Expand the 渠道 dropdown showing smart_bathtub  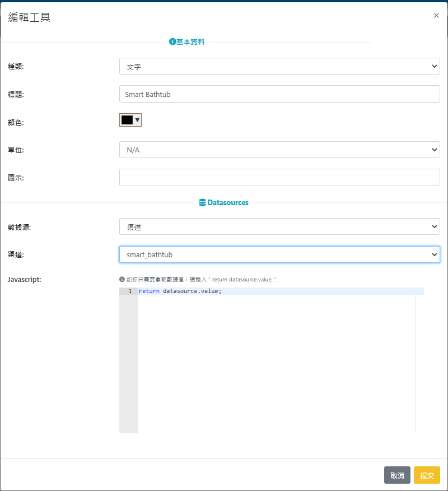point(279,254)
